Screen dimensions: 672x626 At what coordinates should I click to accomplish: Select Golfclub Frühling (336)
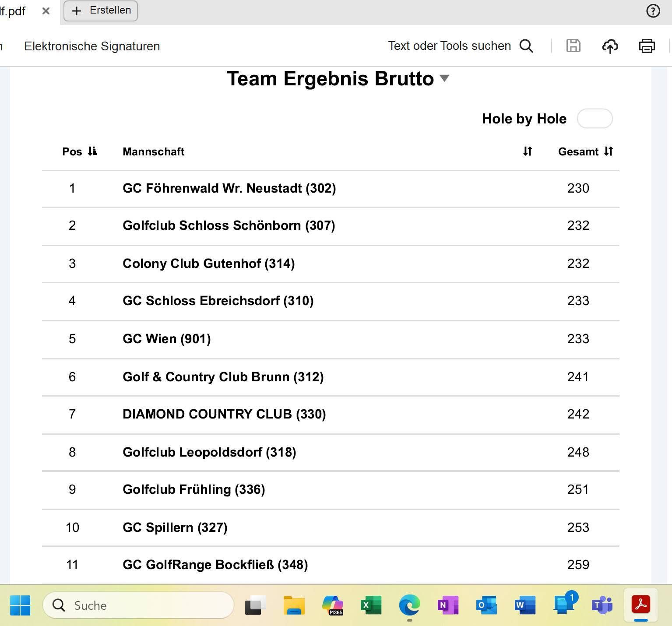(194, 489)
